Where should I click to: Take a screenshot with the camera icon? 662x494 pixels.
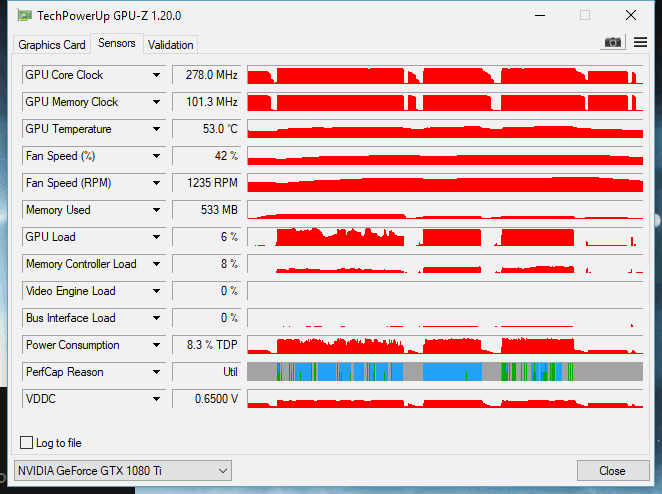(613, 42)
